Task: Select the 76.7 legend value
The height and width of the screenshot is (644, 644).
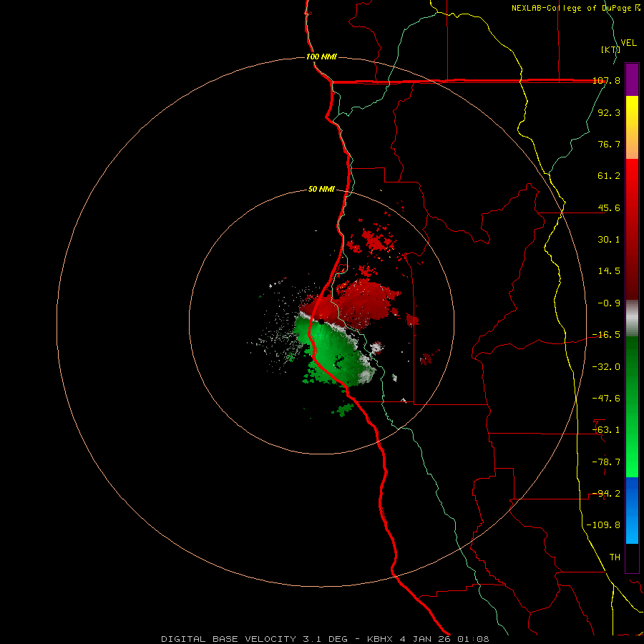Action: pos(609,144)
